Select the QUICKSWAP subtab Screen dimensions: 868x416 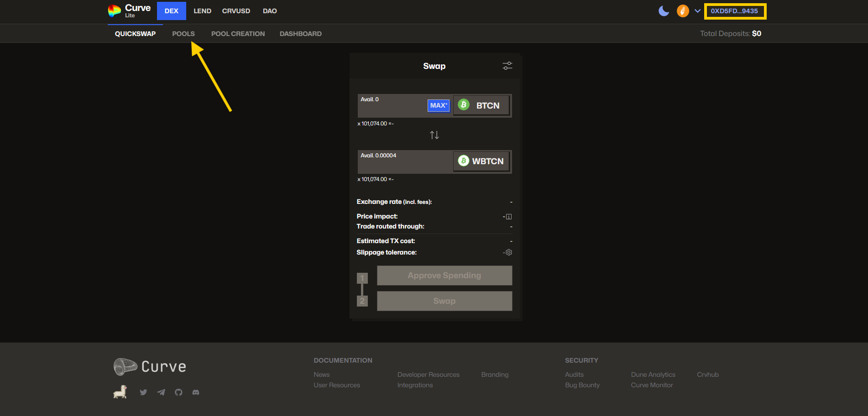[135, 34]
